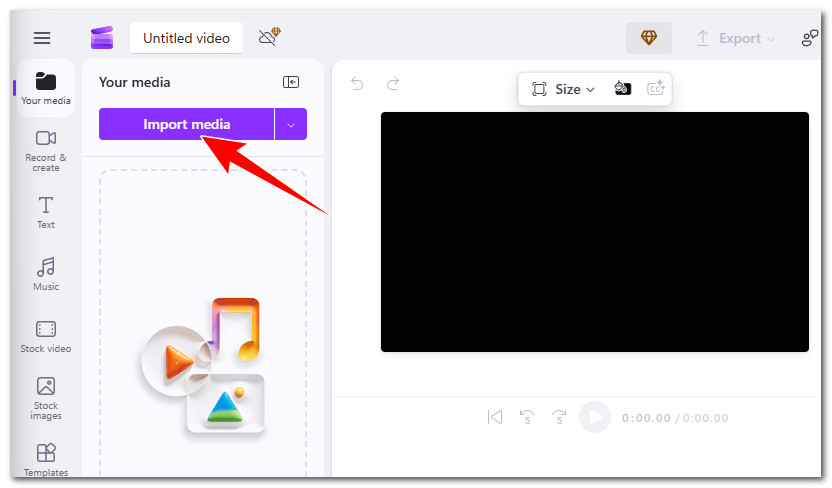Image resolution: width=832 pixels, height=488 pixels.
Task: Click the Import media button
Action: tap(187, 124)
